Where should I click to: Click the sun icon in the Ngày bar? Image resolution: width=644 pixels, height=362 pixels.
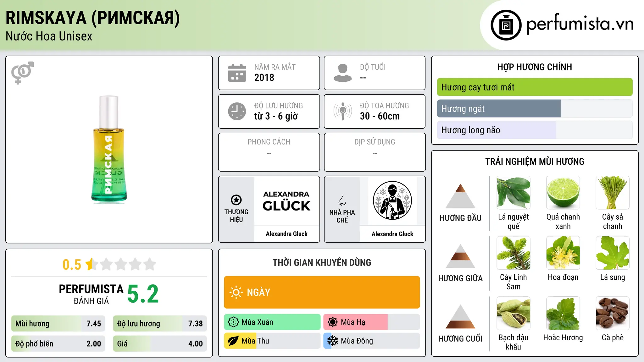[236, 292]
